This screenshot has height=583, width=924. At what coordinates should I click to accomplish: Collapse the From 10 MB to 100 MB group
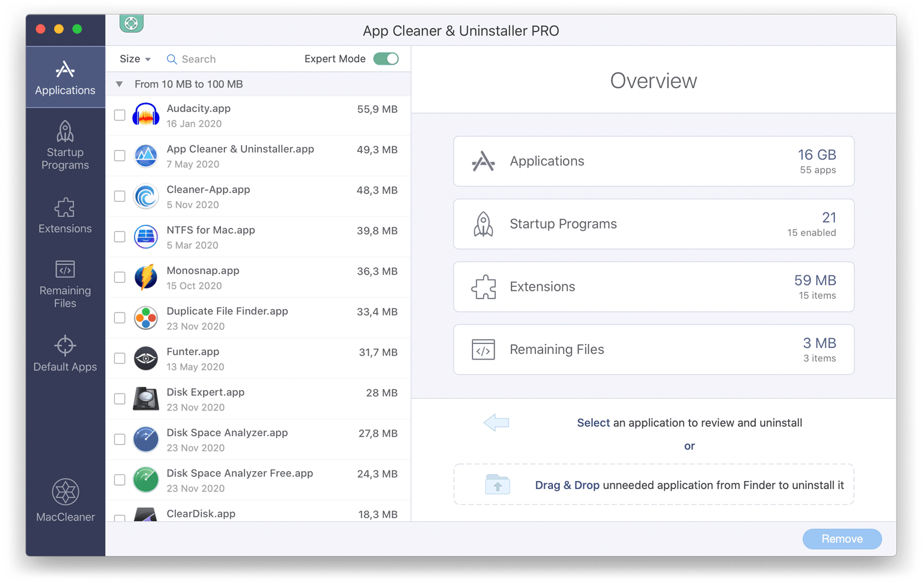(120, 85)
